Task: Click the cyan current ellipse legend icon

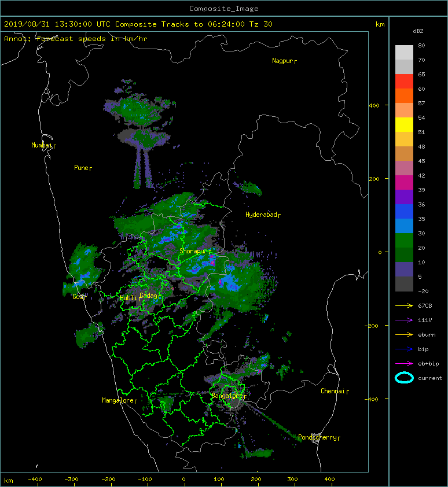Action: point(404,378)
